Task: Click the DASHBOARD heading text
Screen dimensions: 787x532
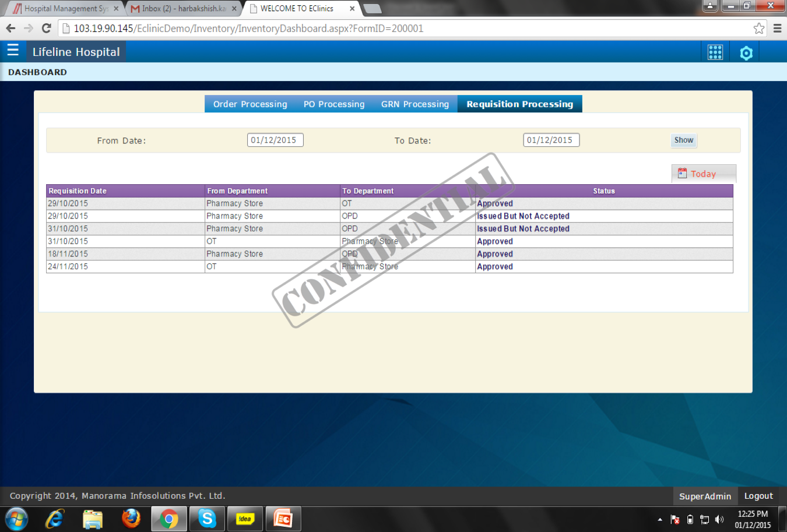Action: (x=37, y=72)
